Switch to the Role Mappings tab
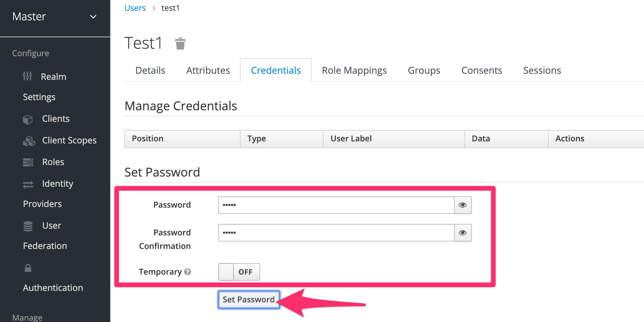The image size is (644, 322). click(x=354, y=70)
